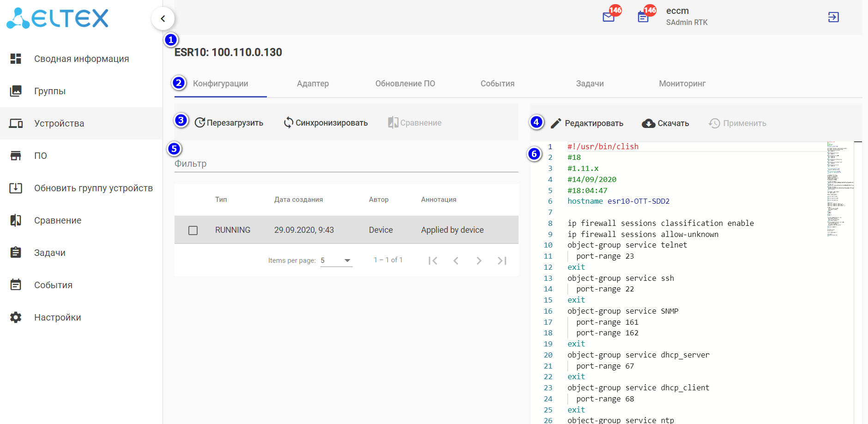The image size is (868, 424).
Task: Click the Синхронизировать sync button
Action: [x=326, y=123]
